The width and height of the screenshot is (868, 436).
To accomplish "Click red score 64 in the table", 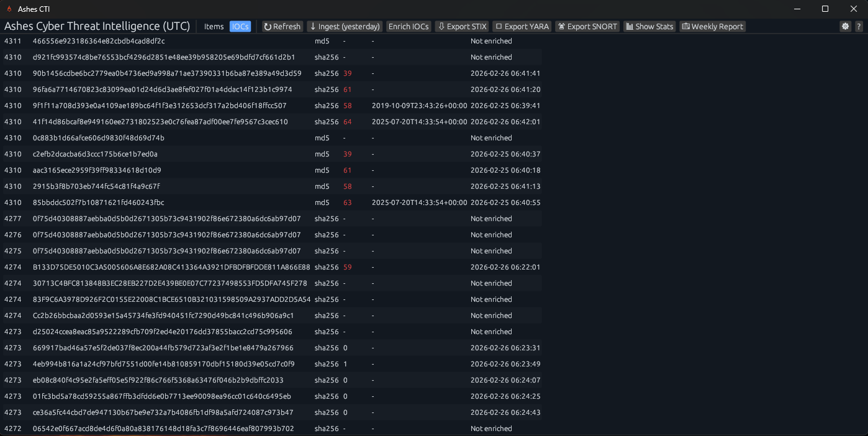I will (x=347, y=122).
